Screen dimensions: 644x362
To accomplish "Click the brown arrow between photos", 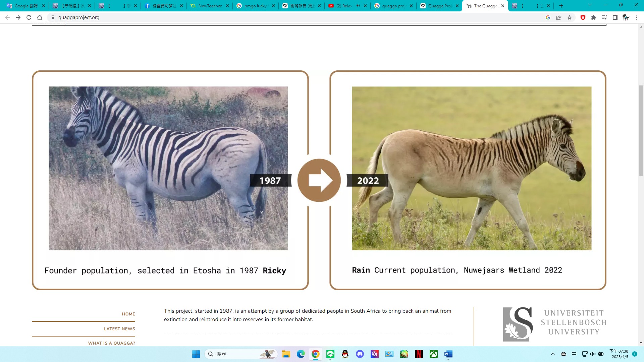I will [319, 180].
